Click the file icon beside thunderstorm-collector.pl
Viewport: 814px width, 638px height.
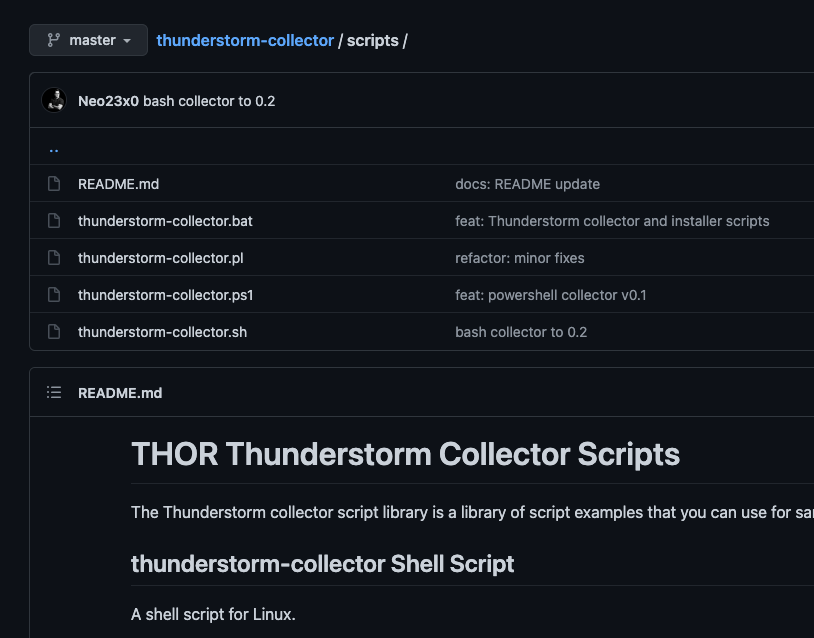pyautogui.click(x=54, y=258)
